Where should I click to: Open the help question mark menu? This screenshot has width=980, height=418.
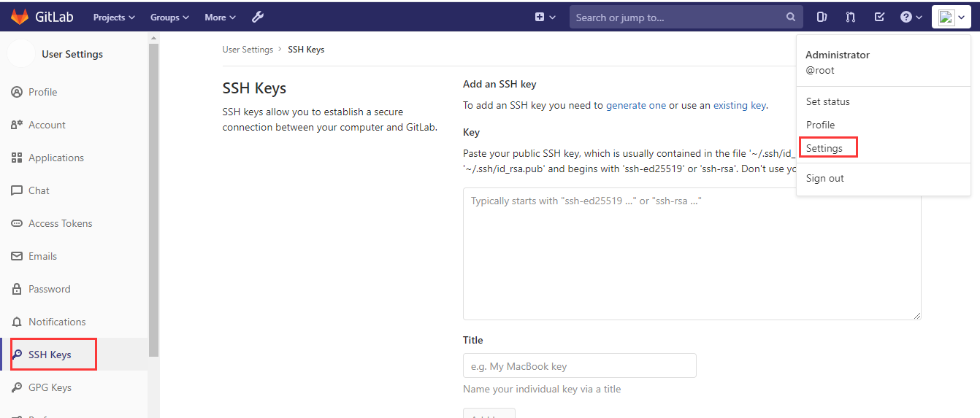click(911, 17)
